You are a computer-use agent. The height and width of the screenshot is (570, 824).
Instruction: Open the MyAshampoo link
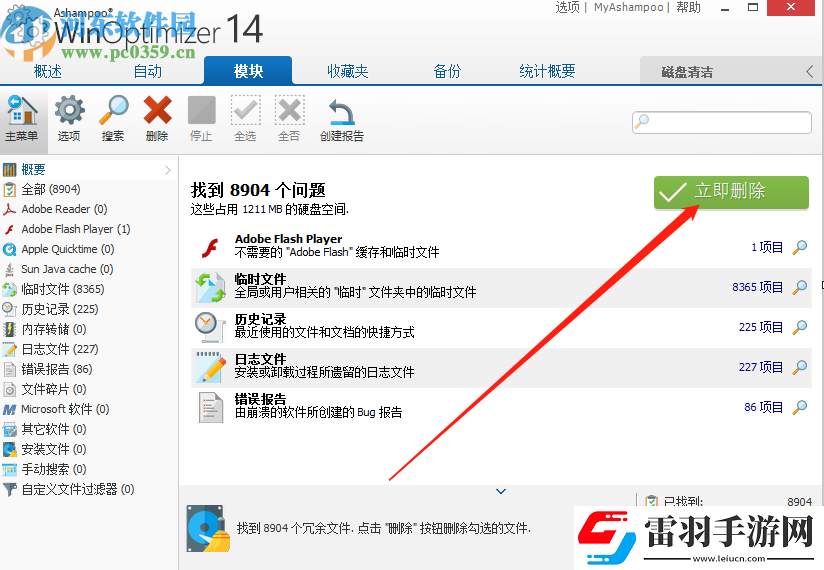point(629,7)
